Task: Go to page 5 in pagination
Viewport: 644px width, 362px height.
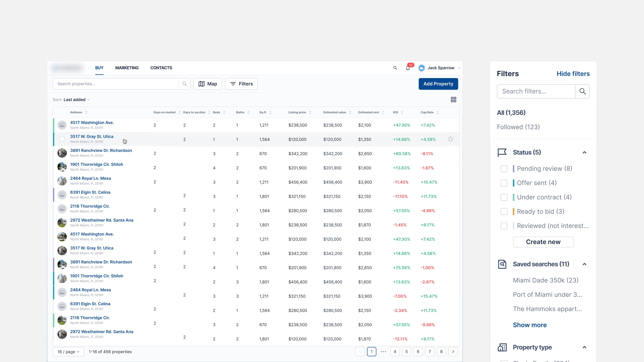Action: pos(406,352)
